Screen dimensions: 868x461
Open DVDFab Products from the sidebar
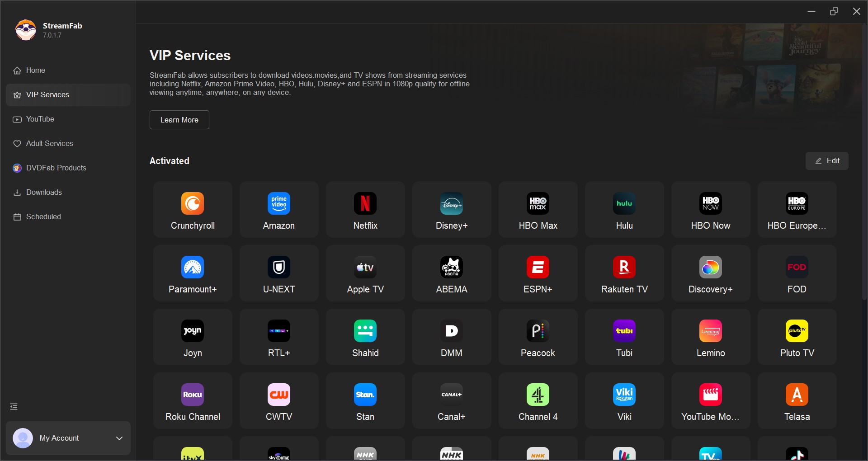pyautogui.click(x=56, y=168)
